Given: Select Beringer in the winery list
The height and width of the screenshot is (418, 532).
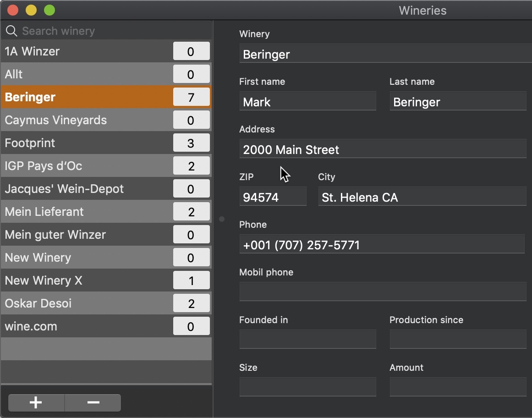Looking at the screenshot, I should point(106,97).
